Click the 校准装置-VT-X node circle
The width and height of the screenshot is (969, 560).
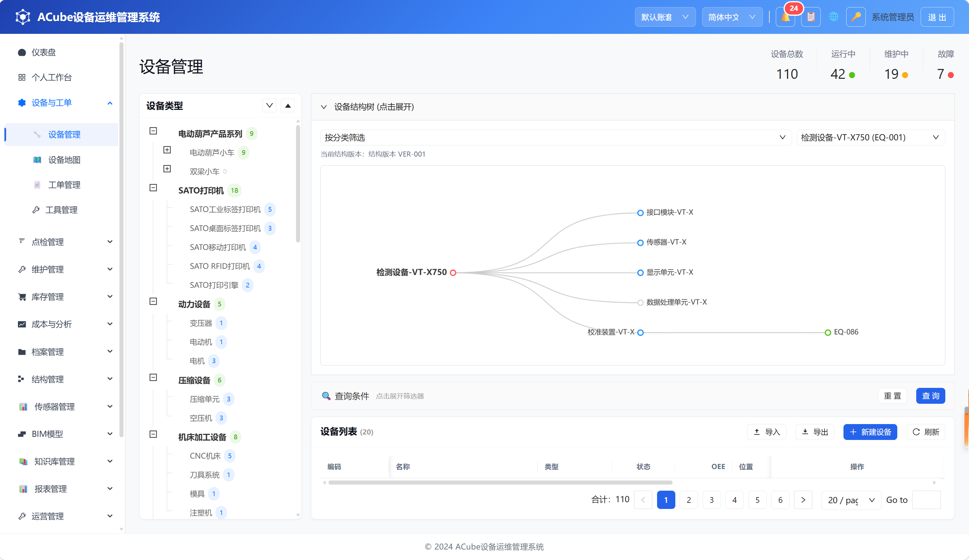coord(640,332)
